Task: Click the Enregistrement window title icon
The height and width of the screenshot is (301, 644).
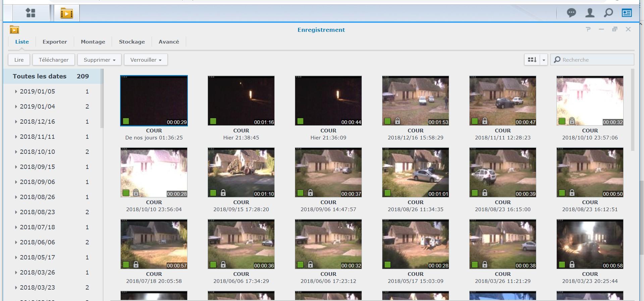Action: 14,30
